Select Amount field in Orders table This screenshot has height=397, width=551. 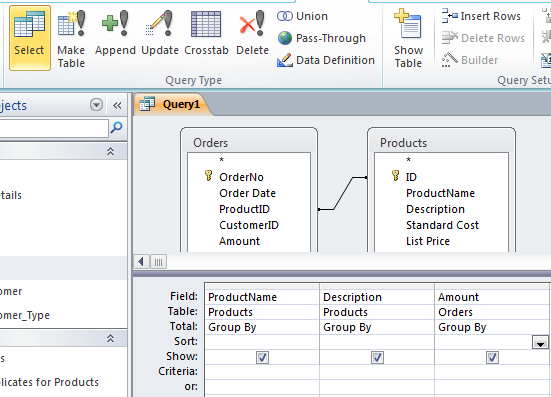pos(239,241)
